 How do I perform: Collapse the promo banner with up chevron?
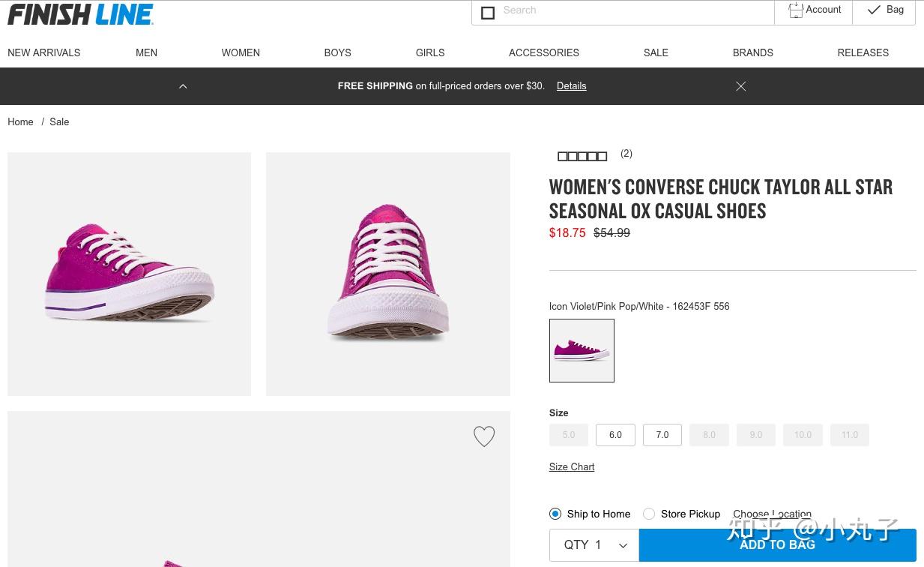pos(183,86)
